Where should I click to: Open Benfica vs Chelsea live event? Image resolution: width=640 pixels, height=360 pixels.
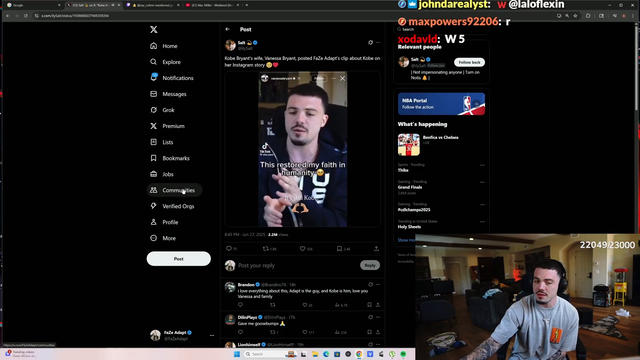click(441, 145)
